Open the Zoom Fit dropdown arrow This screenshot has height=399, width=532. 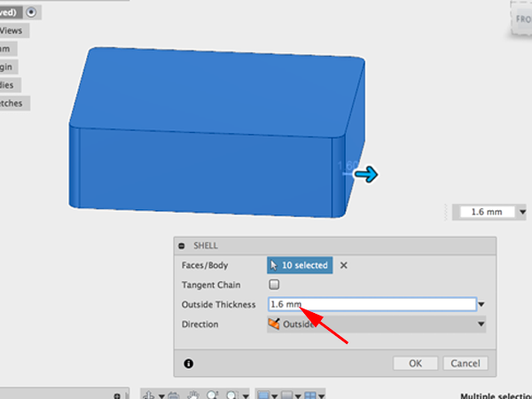246,396
